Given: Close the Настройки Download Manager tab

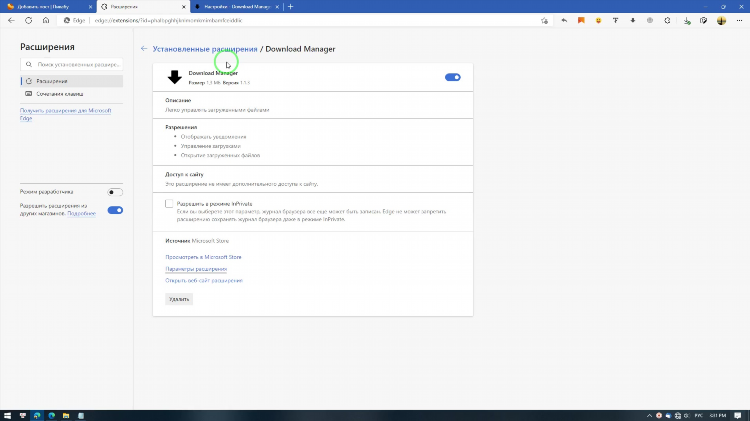Looking at the screenshot, I should point(277,7).
